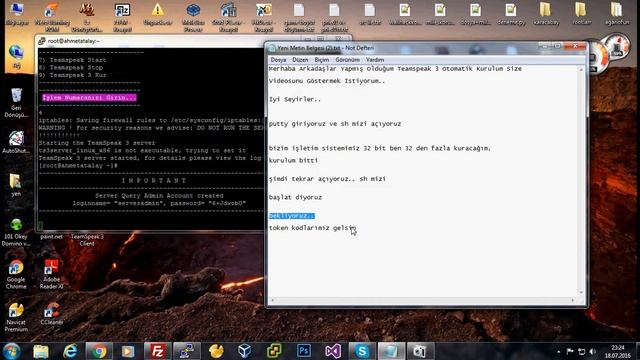The width and height of the screenshot is (640, 360).
Task: Click Notepad horizontal scrollbar left arrow
Action: point(273,300)
